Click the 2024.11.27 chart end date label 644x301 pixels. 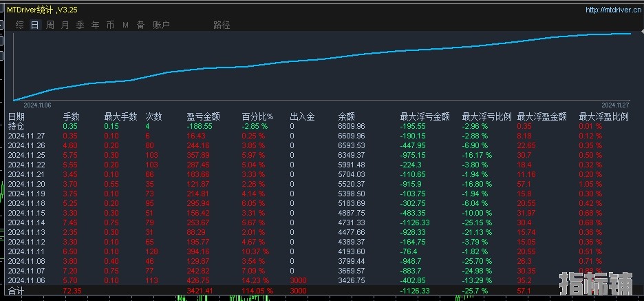(615, 105)
